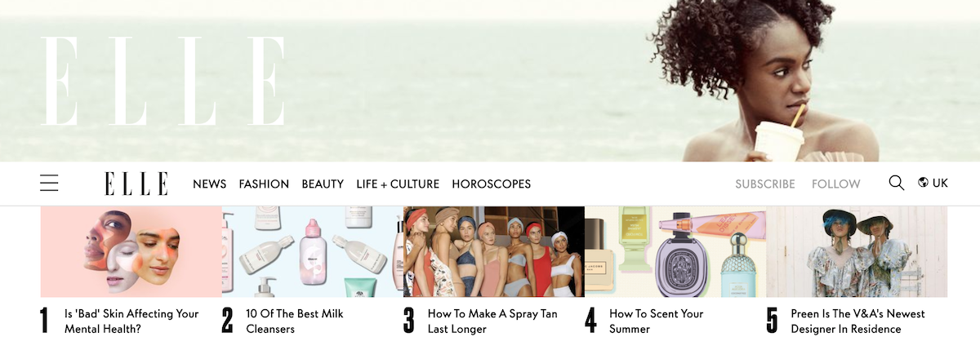This screenshot has height=350, width=980.
Task: Read '10 Of The Best Milk Cleansers' article
Action: tap(295, 321)
